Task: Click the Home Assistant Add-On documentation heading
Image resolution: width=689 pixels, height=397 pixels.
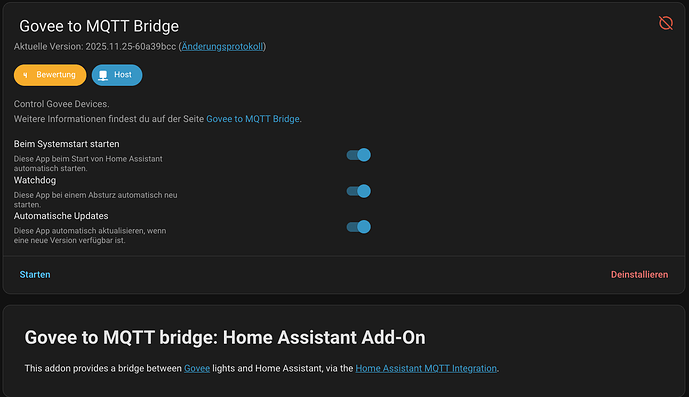Action: (225, 338)
